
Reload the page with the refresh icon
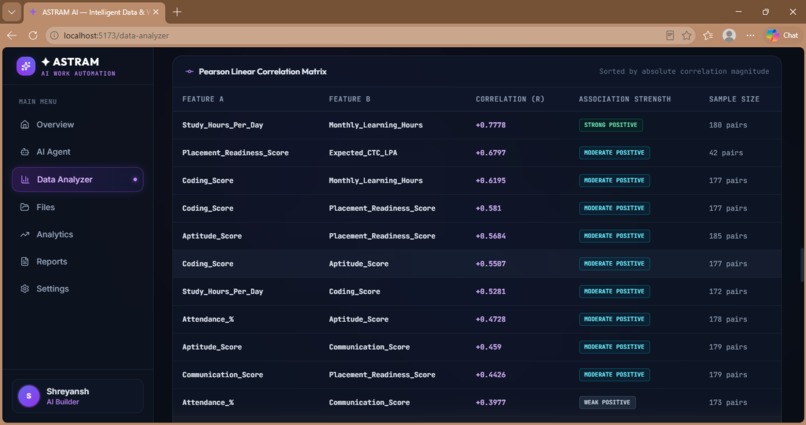tap(33, 35)
